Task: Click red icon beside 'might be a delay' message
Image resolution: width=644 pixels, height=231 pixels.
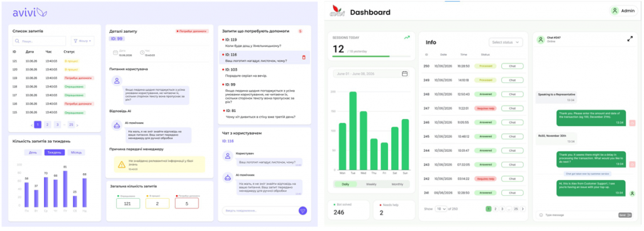Action: (632, 164)
